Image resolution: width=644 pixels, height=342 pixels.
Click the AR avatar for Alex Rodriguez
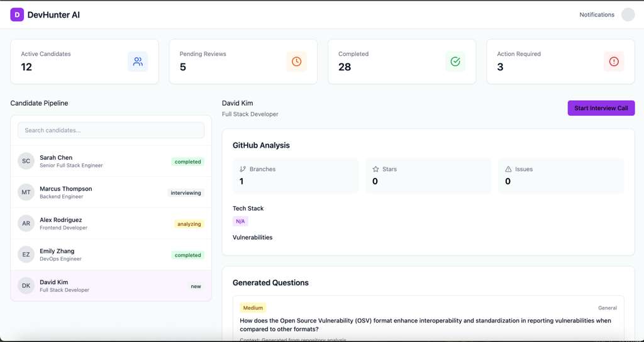pos(26,223)
